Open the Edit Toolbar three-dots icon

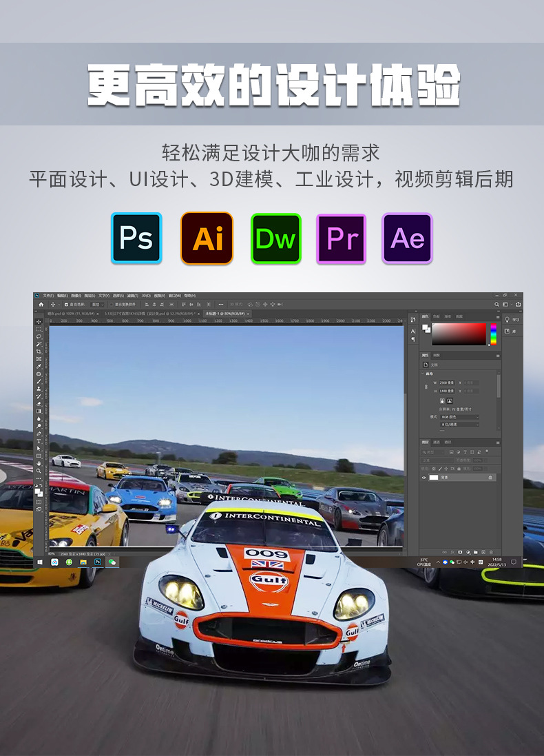coord(39,478)
